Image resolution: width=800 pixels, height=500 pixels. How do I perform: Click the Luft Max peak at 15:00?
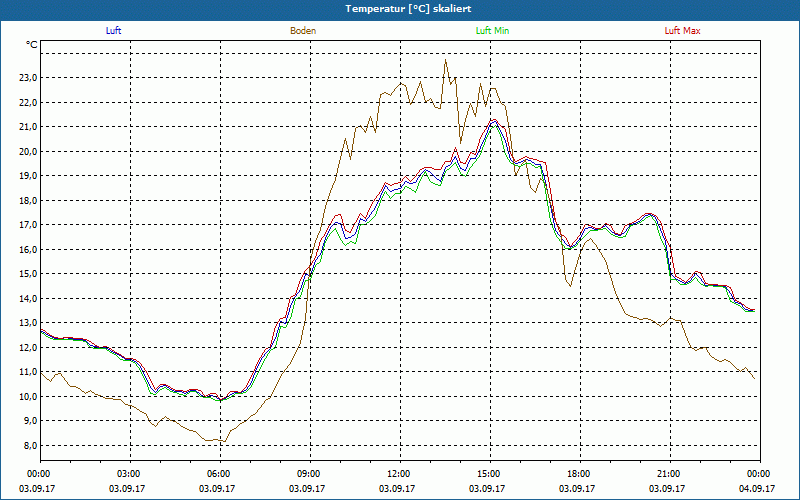[x=493, y=119]
